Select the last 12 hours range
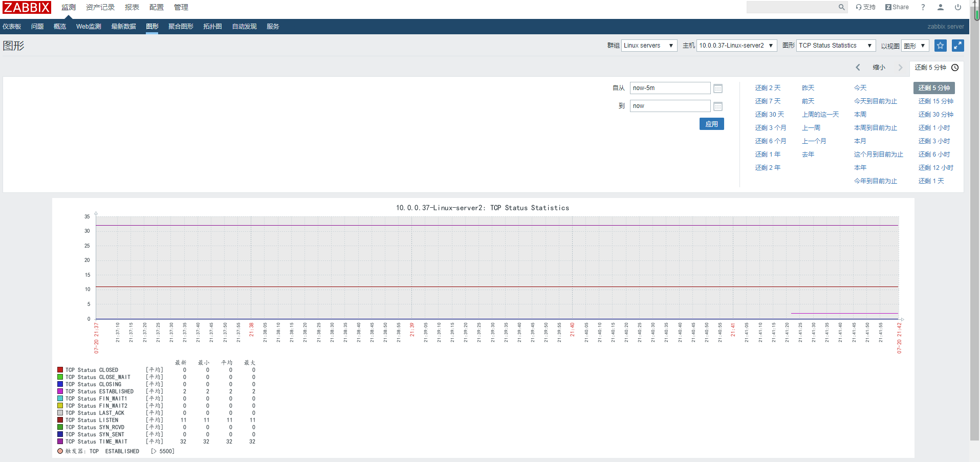Screen dimensions: 980x462 click(x=935, y=168)
